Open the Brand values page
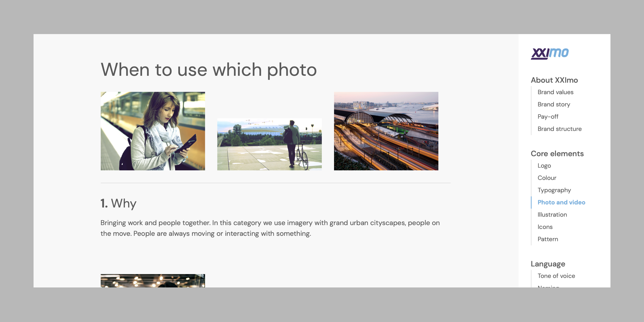This screenshot has width=644, height=322. click(x=555, y=92)
